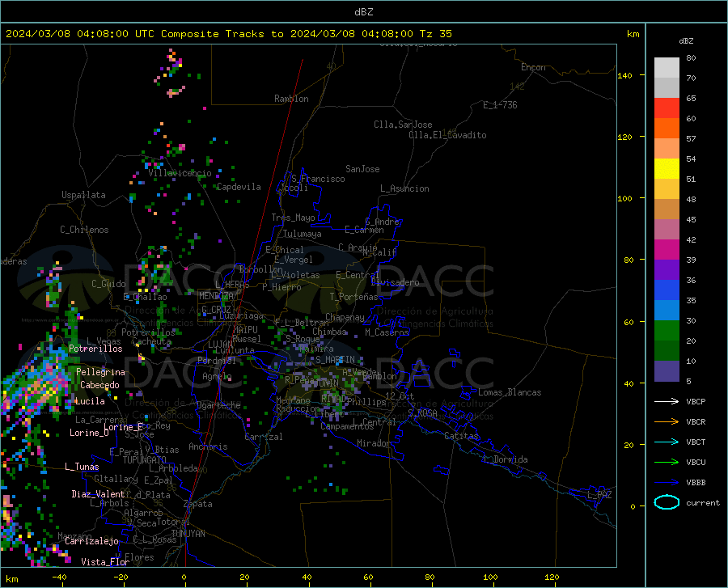Screen dimensions: 728x588
Task: Click the Carrizalejo map label
Action: point(91,541)
